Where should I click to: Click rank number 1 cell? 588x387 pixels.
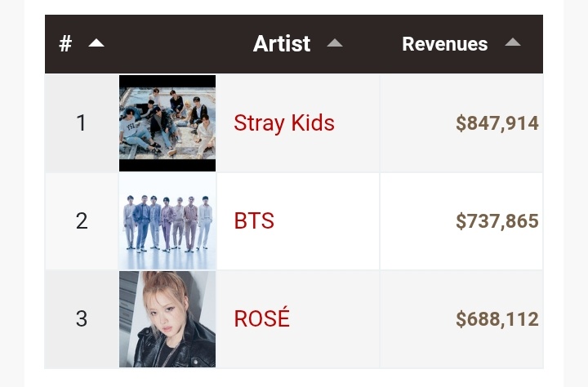coord(82,123)
